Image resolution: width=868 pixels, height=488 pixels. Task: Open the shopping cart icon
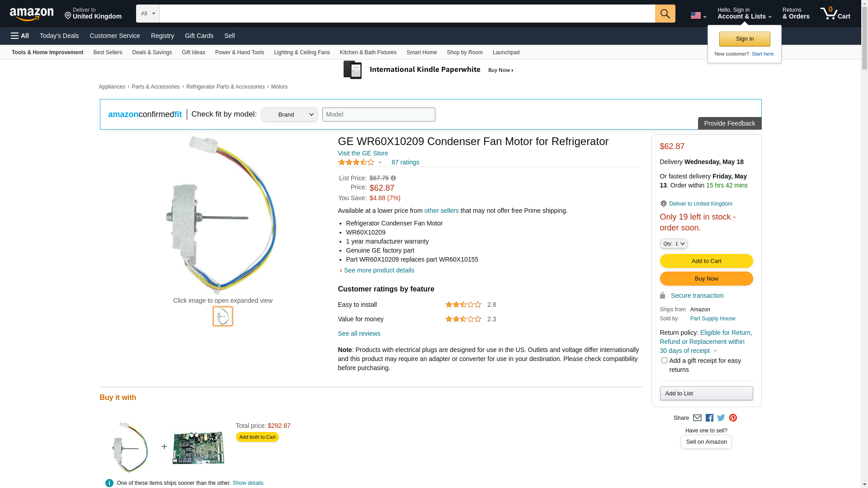pyautogui.click(x=835, y=14)
